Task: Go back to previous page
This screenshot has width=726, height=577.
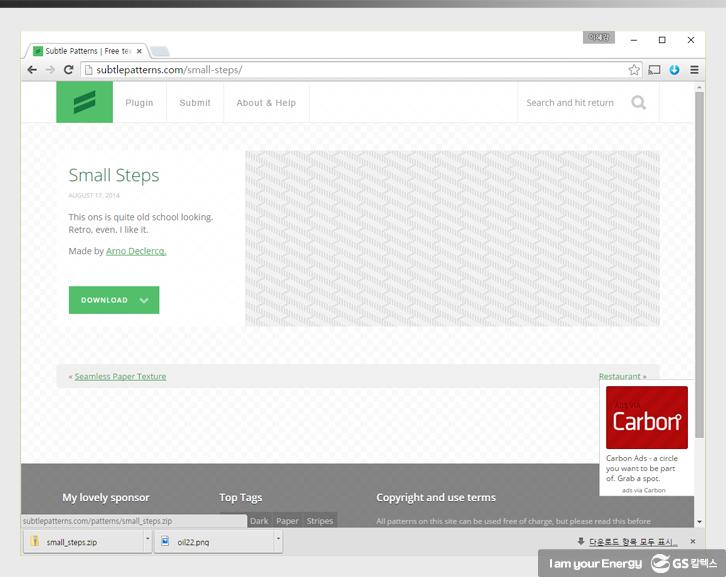Action: tap(32, 70)
